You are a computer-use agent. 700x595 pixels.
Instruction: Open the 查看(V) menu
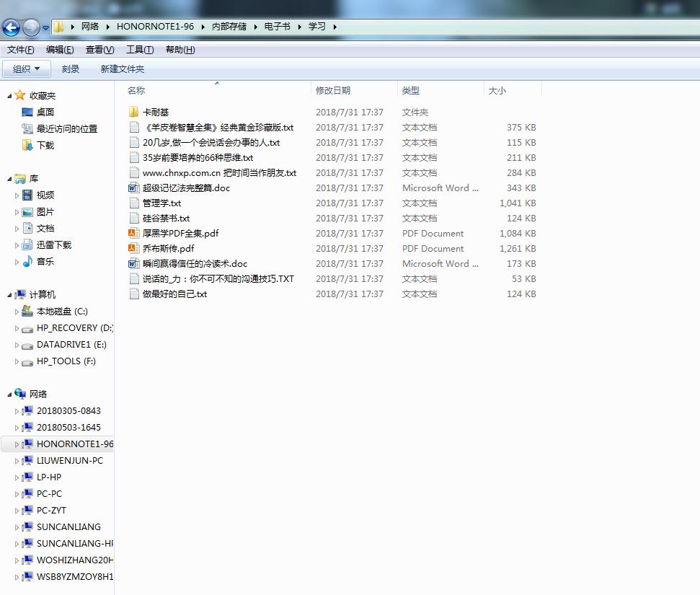(x=99, y=50)
